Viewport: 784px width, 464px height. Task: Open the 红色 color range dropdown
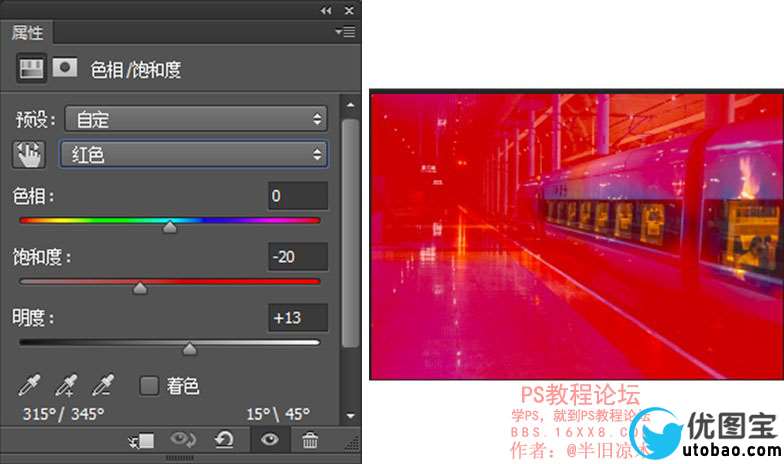pos(194,154)
